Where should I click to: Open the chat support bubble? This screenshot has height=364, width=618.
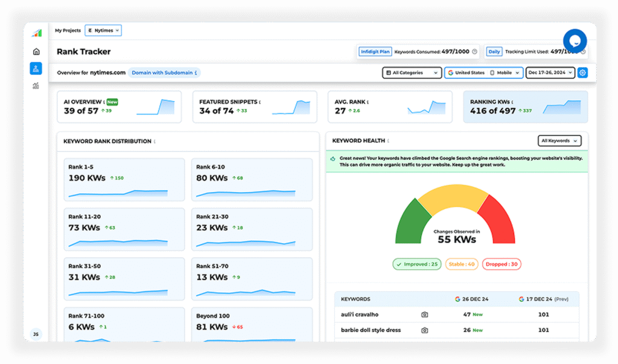pos(575,41)
